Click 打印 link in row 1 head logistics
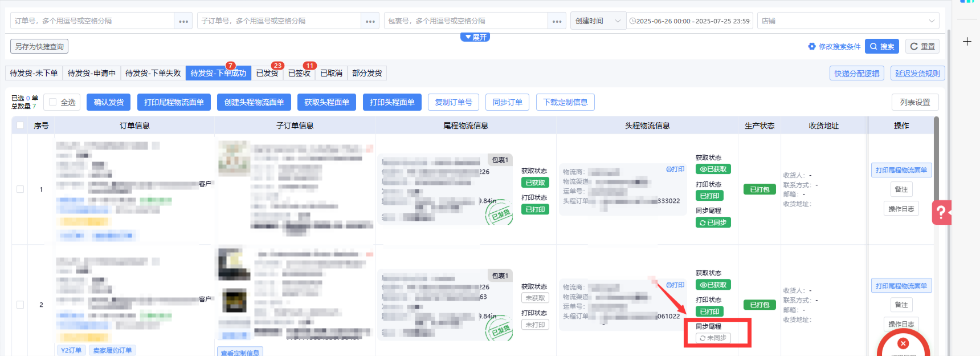Screen dimensions: 980x356 [x=675, y=169]
